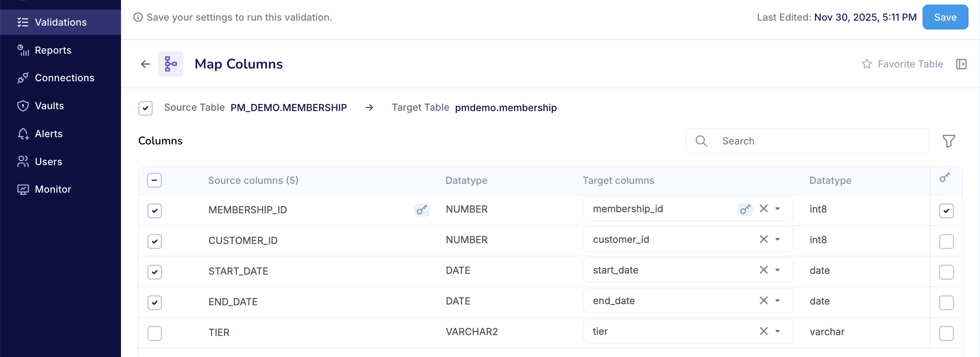Image resolution: width=980 pixels, height=357 pixels.
Task: Open the filter options for columns
Action: tap(949, 141)
